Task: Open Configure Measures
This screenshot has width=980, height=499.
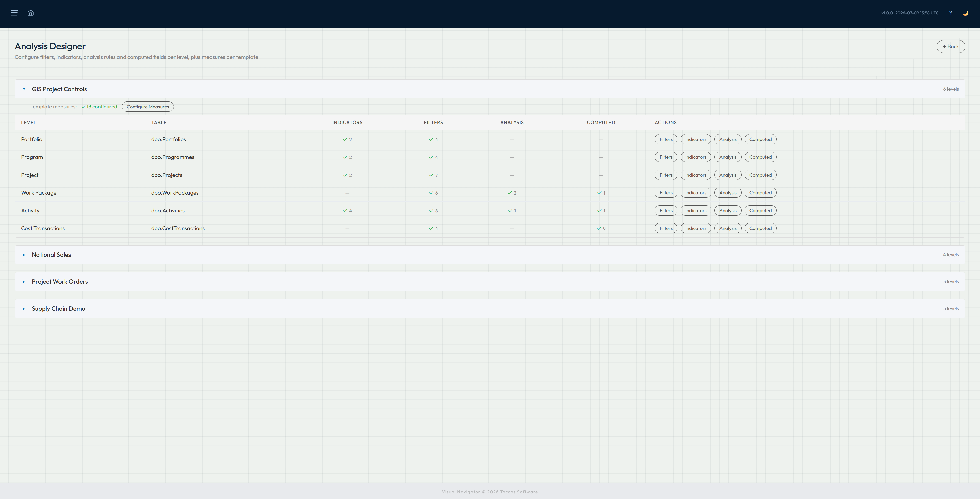Action: pos(148,107)
